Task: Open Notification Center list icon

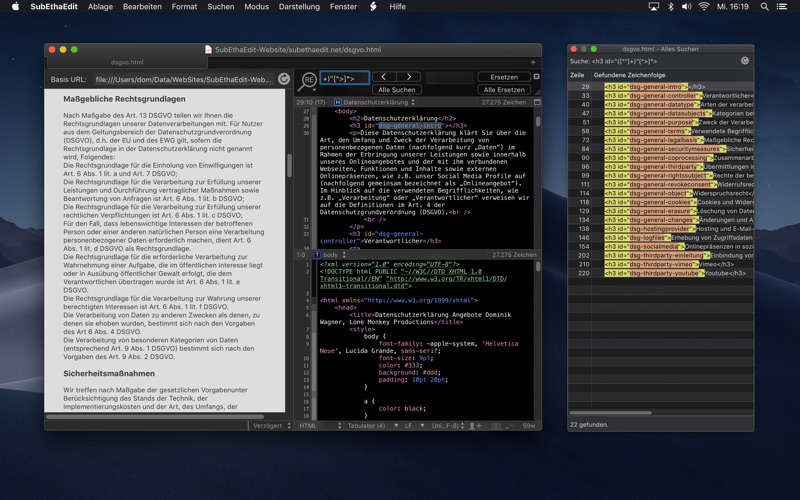Action: [782, 7]
